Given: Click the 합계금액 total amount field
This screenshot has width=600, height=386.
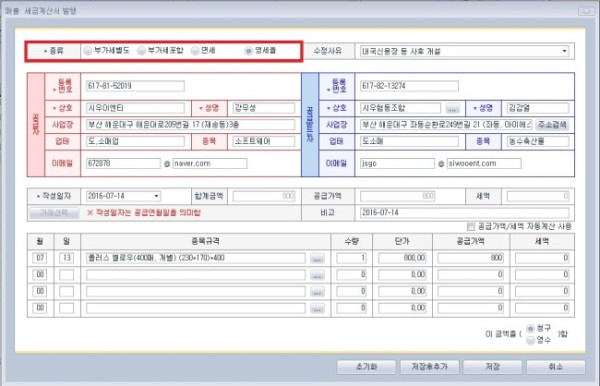Looking at the screenshot, I should (264, 196).
